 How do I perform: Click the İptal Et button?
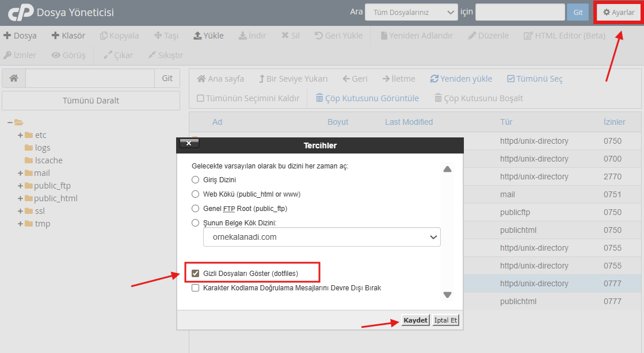pos(446,320)
